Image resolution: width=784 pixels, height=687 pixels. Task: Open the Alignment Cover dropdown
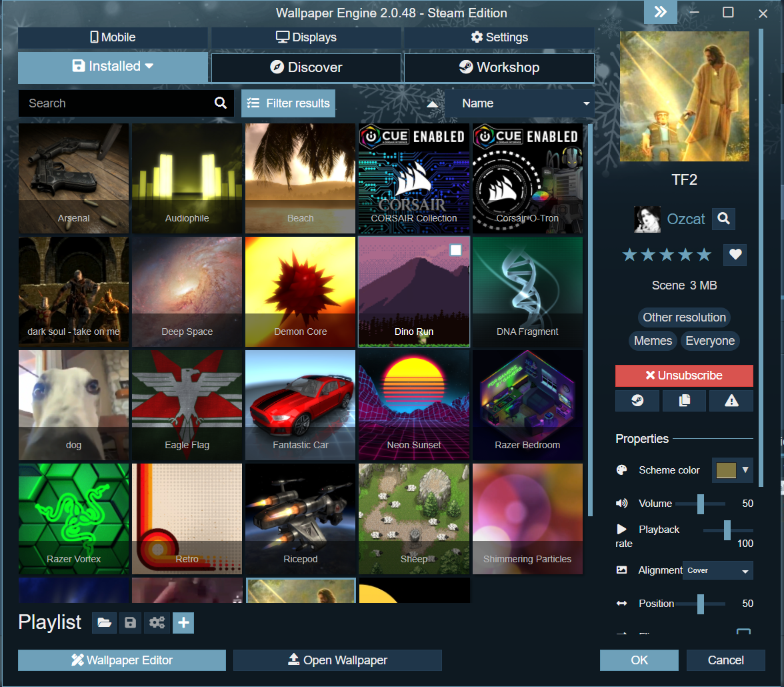(717, 570)
